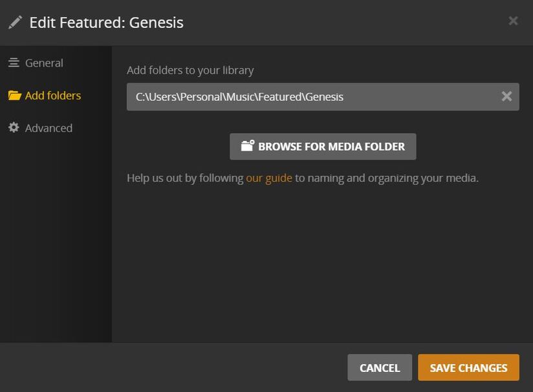This screenshot has width=533, height=392.
Task: Click the gear icon beside Advanced
Action: click(x=14, y=128)
